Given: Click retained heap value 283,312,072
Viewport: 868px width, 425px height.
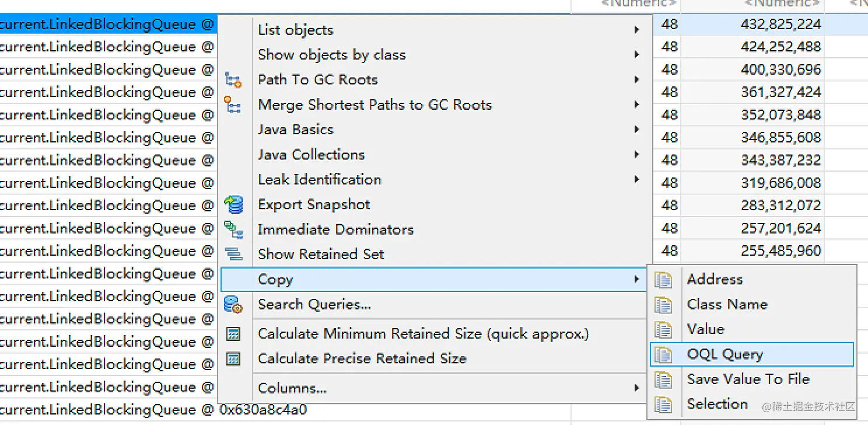Looking at the screenshot, I should pyautogui.click(x=781, y=205).
